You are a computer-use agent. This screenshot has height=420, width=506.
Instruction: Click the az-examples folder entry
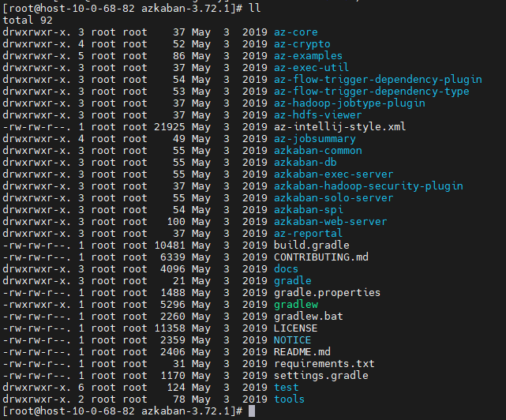coord(308,56)
